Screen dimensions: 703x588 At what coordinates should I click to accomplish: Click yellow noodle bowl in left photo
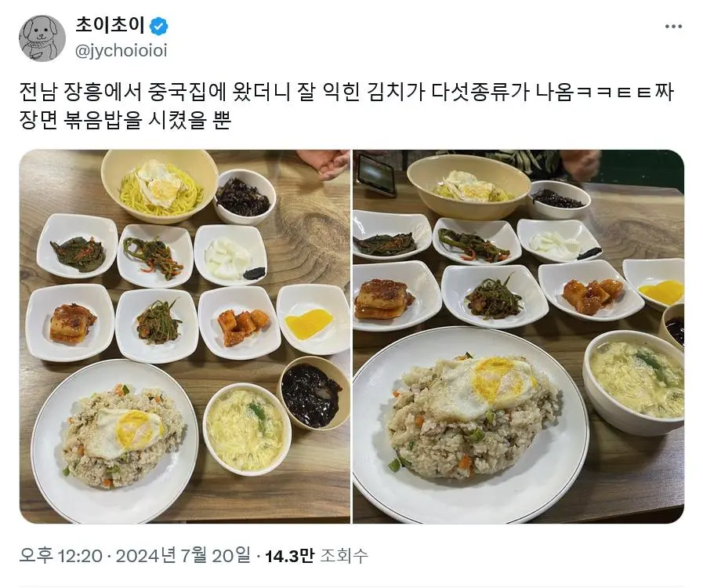point(160,185)
